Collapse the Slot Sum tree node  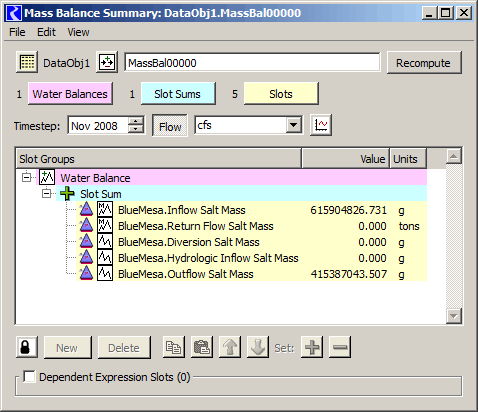46,193
